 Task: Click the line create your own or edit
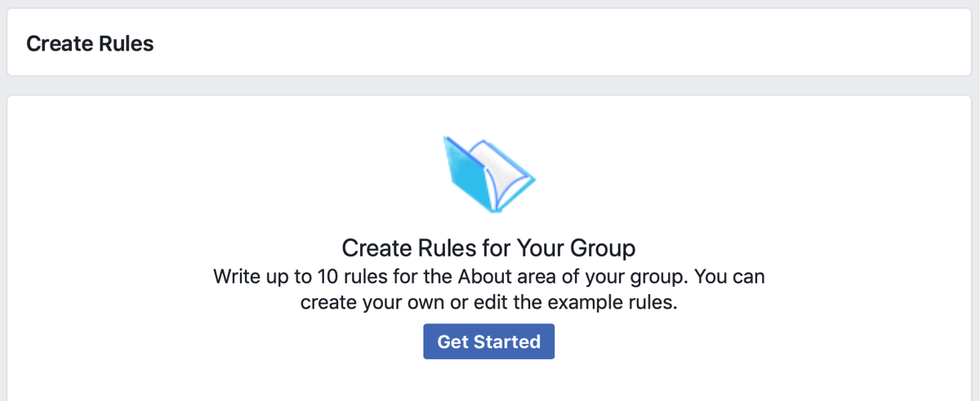pyautogui.click(x=488, y=302)
